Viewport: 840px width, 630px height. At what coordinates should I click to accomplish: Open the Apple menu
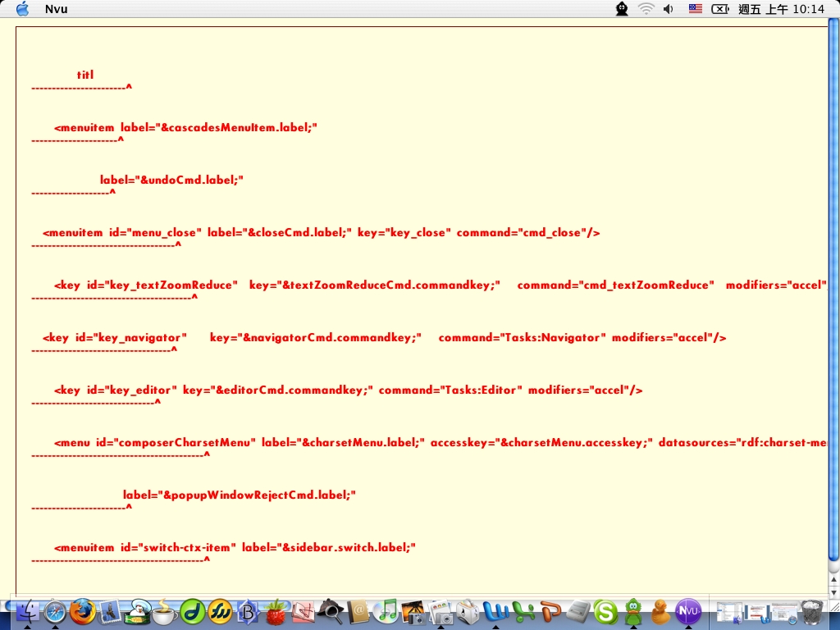click(22, 9)
